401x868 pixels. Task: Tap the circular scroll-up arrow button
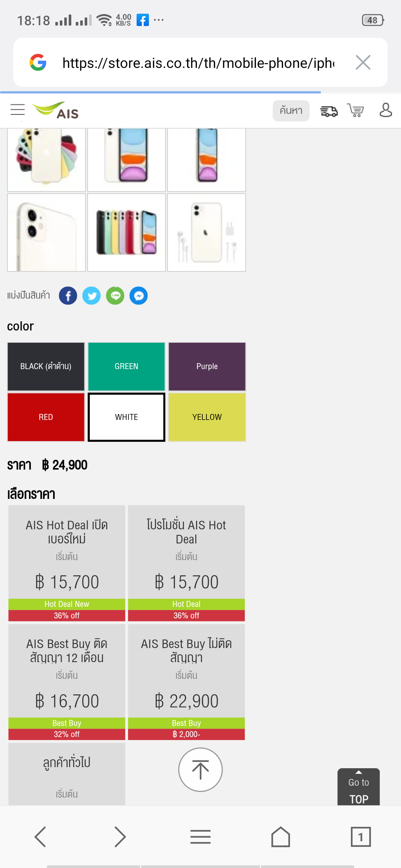pos(200,770)
